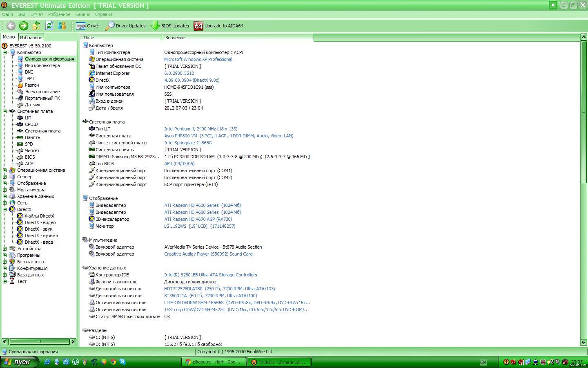Image resolution: width=588 pixels, height=368 pixels.
Task: Open the Отчёт menu in menu bar
Action: coord(36,14)
